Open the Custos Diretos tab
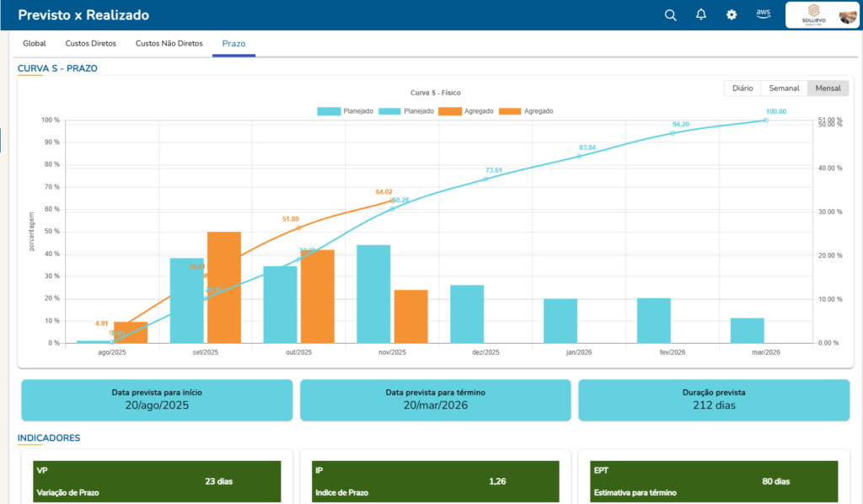This screenshot has width=863, height=504. [x=90, y=43]
